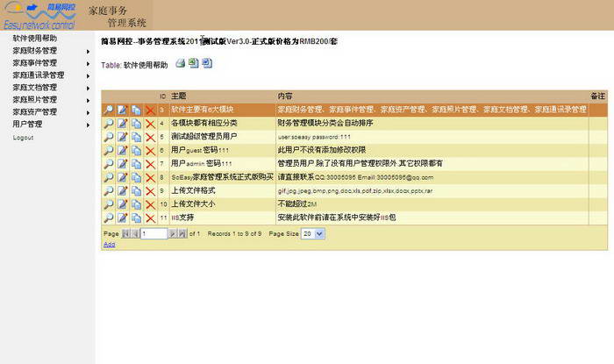Select 家庭文档管理 menu item
The image size is (614, 364).
[35, 88]
